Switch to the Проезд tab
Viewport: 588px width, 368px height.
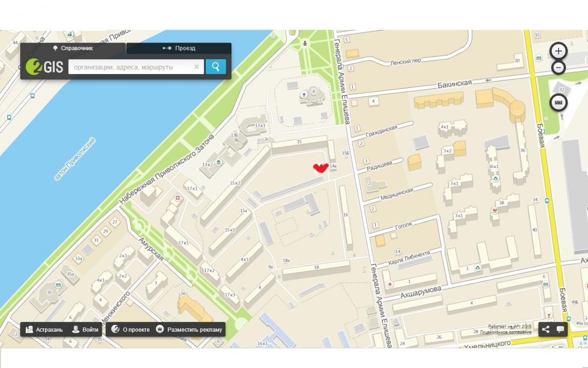pyautogui.click(x=179, y=48)
